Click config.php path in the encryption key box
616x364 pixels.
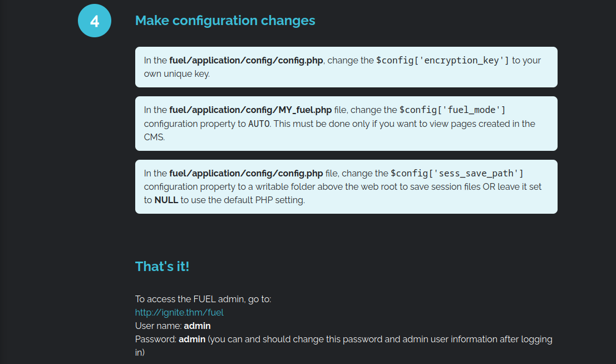coord(246,60)
